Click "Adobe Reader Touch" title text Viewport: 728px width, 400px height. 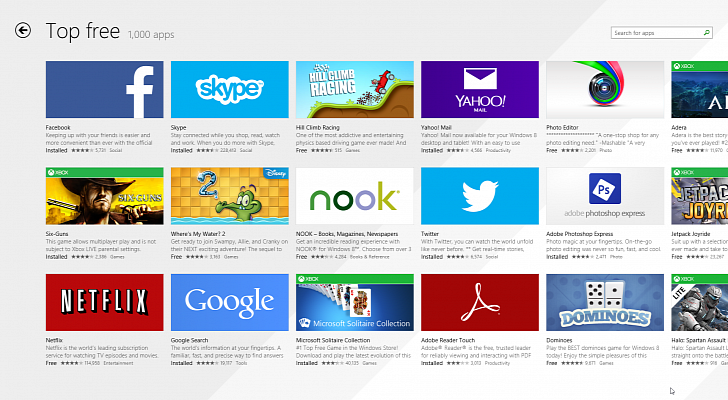click(448, 340)
